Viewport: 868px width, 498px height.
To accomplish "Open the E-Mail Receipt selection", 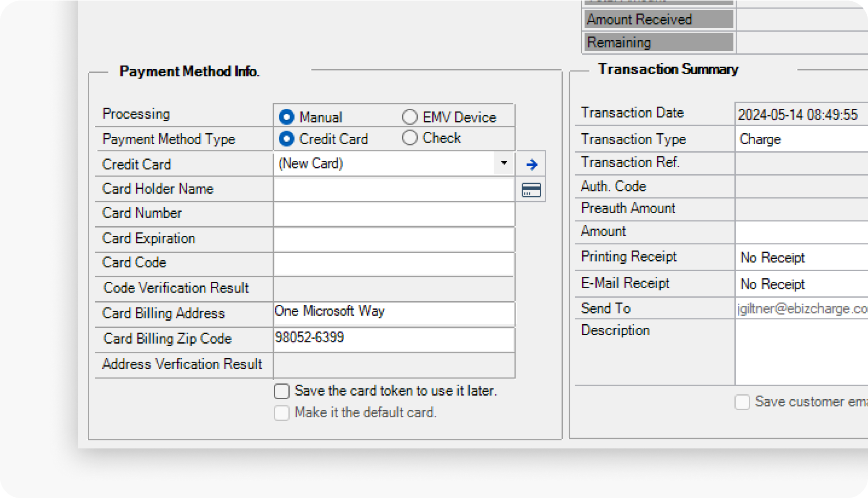I will (x=801, y=284).
